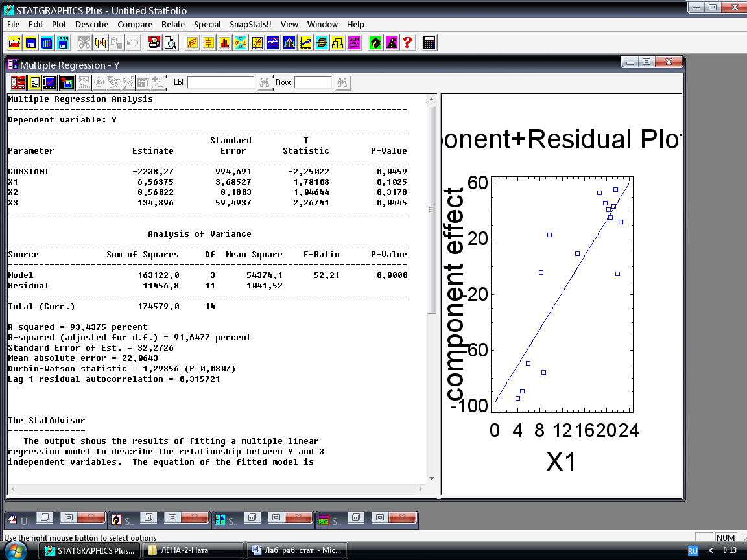Screen dimensions: 747x560
Task: Click the text pane scroll-up arrow
Action: 431,100
